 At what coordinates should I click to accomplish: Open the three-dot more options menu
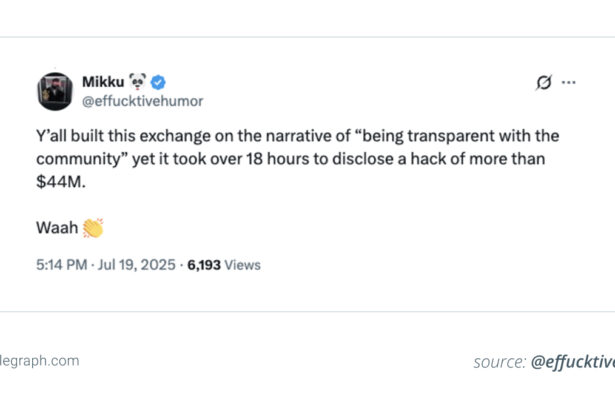pos(569,83)
